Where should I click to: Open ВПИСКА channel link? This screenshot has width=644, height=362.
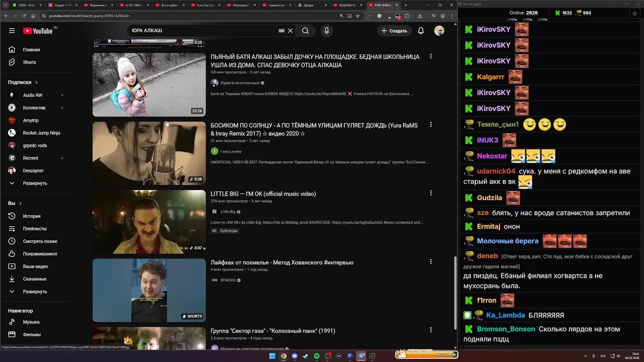[x=228, y=280]
